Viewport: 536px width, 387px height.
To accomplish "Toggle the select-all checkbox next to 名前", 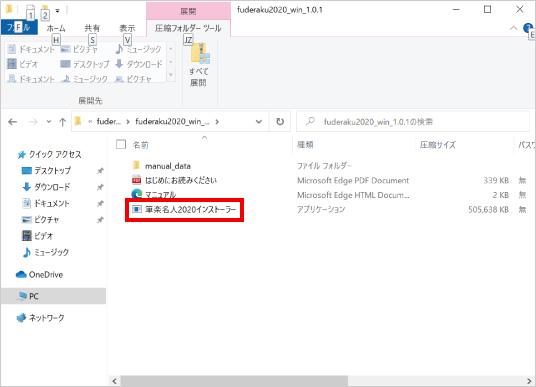I will [x=121, y=144].
